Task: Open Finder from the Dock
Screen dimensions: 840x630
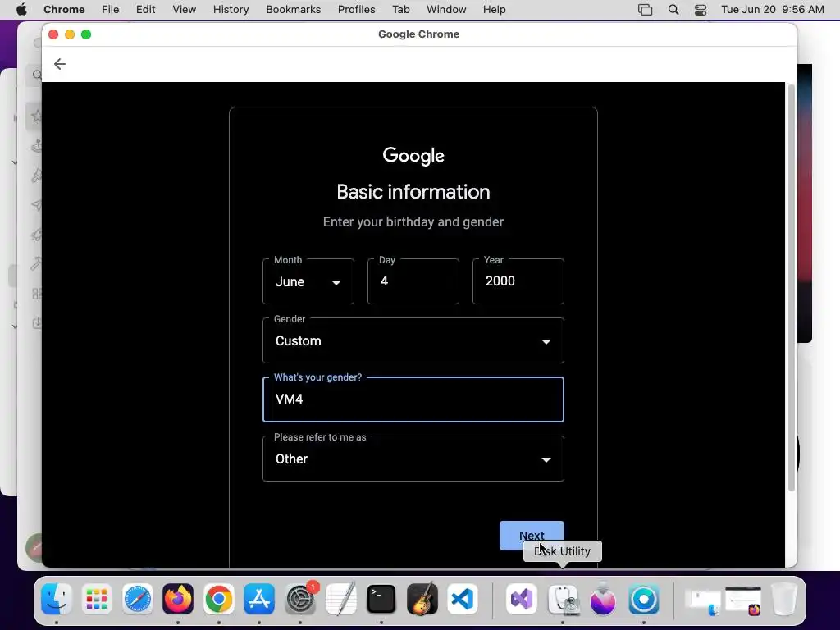Action: (x=57, y=599)
